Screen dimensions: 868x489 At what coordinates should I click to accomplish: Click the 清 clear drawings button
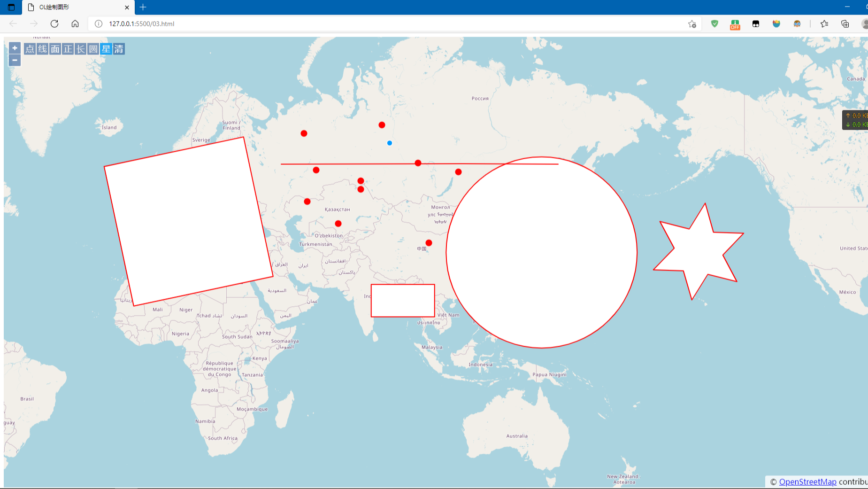coord(118,49)
